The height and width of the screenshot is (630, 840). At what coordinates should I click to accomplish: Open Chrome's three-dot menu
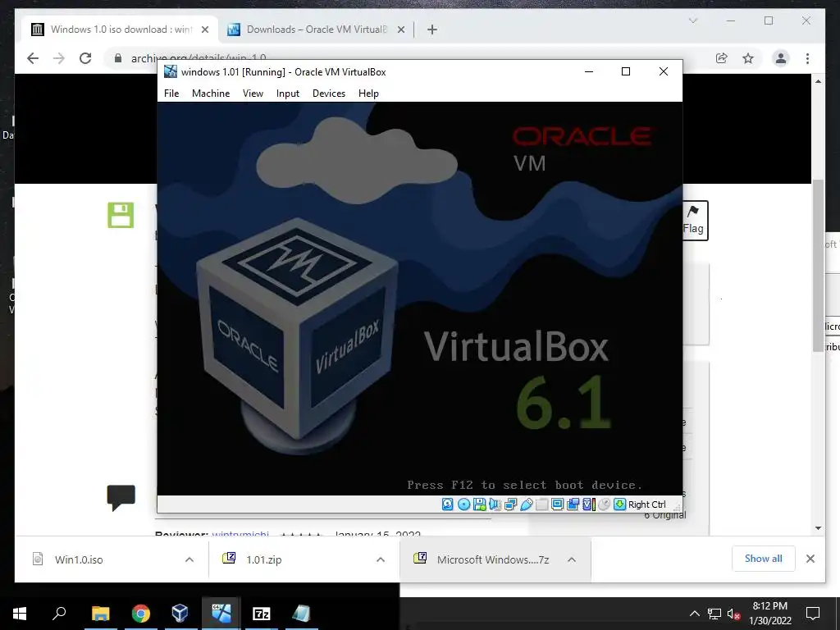coord(807,58)
